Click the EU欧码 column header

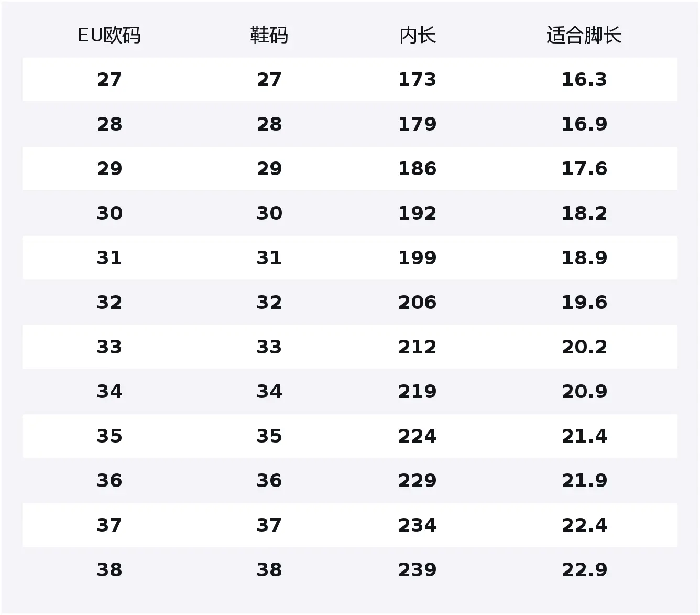pos(109,36)
